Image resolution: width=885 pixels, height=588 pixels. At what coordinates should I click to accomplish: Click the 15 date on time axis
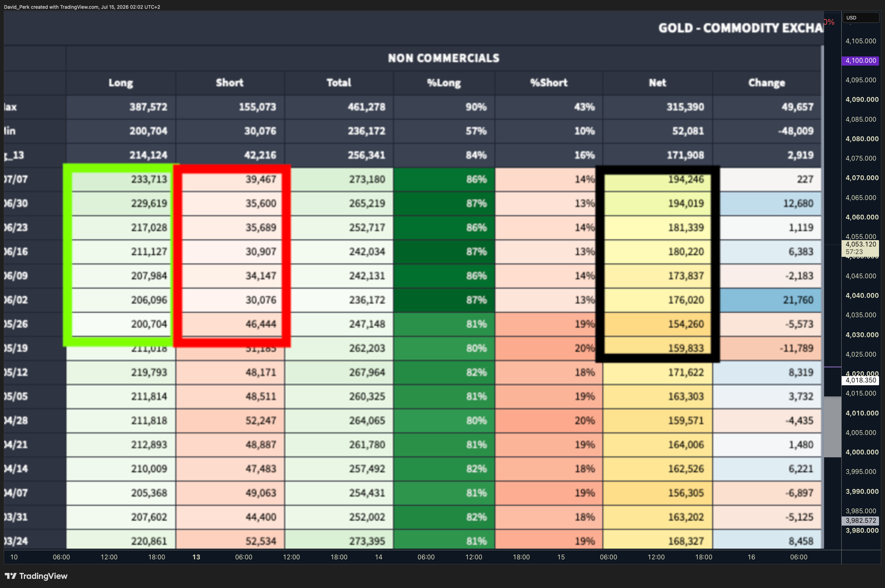pos(561,557)
